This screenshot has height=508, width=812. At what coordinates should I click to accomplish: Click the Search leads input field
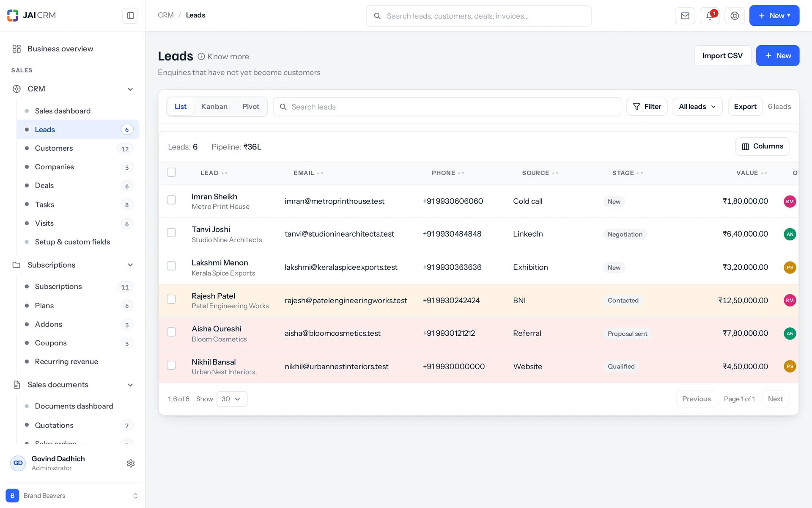point(447,107)
